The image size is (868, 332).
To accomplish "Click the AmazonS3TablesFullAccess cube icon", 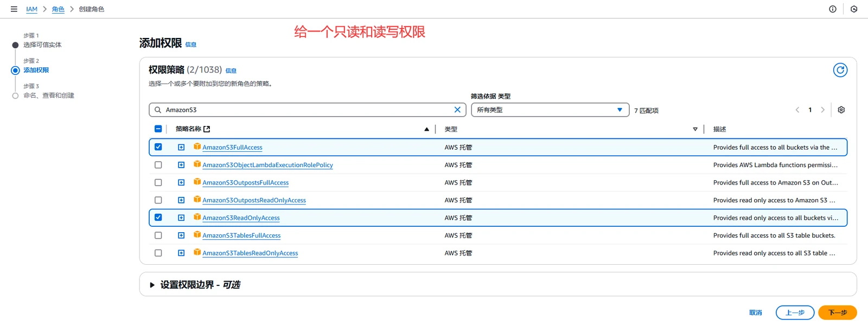I will click(x=197, y=235).
